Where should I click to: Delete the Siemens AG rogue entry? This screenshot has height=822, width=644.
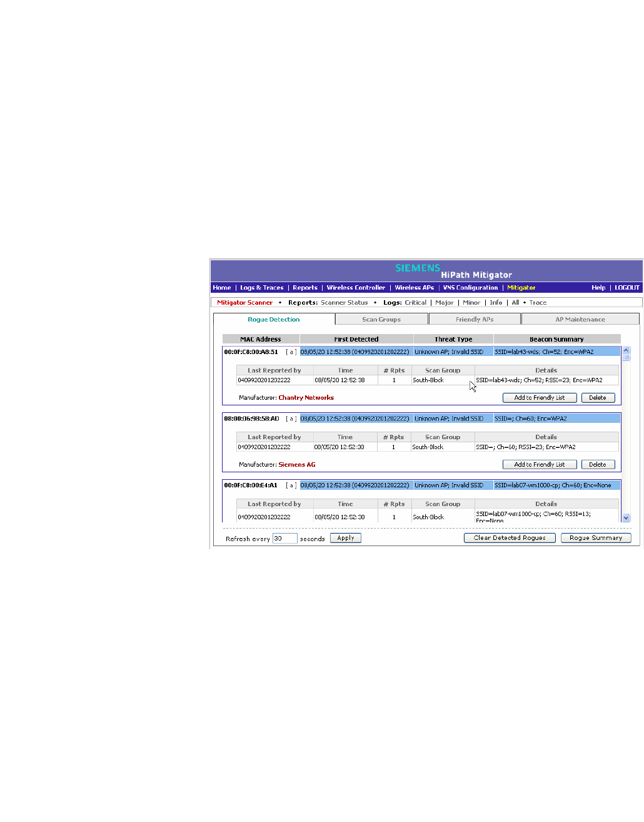[x=598, y=465]
